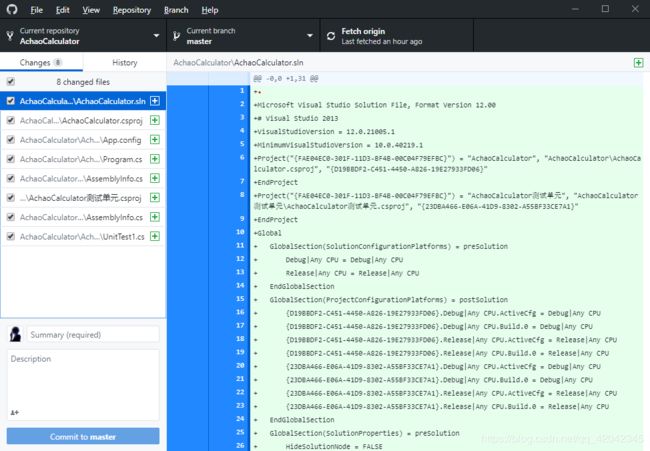Click the branch icon beside Current branch

177,36
